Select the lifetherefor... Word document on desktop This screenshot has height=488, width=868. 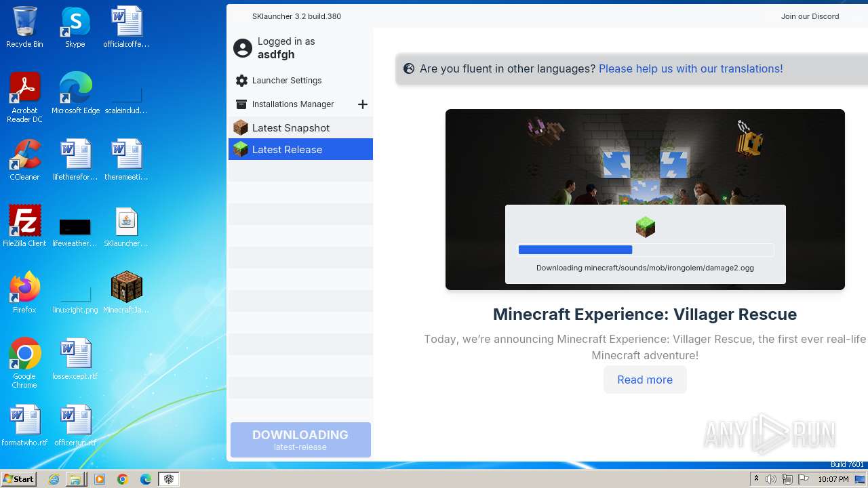[x=75, y=160]
